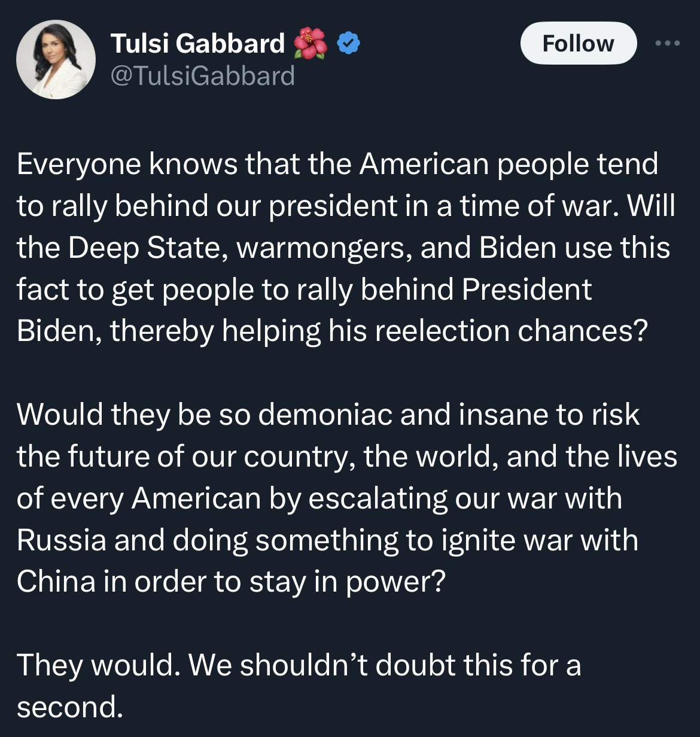This screenshot has height=737, width=700.
Task: Click the word 'second.' at the tweet's end
Action: (x=69, y=707)
